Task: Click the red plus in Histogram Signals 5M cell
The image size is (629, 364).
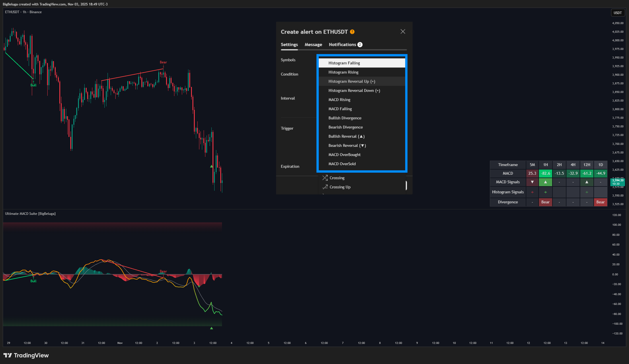Action: click(532, 192)
